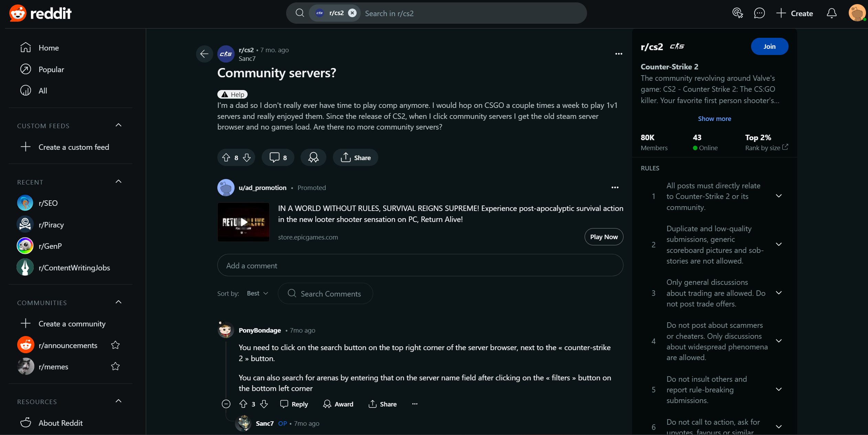Open post overflow menu (three dots)
This screenshot has height=435, width=868.
[x=619, y=54]
